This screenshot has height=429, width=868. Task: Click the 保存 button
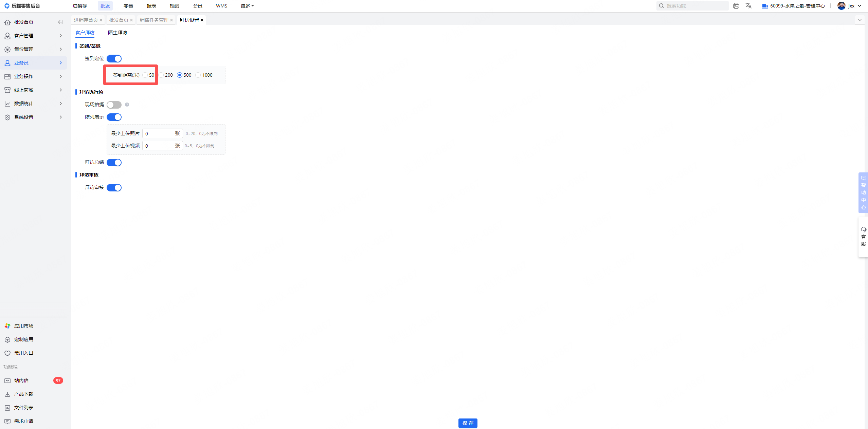point(468,423)
